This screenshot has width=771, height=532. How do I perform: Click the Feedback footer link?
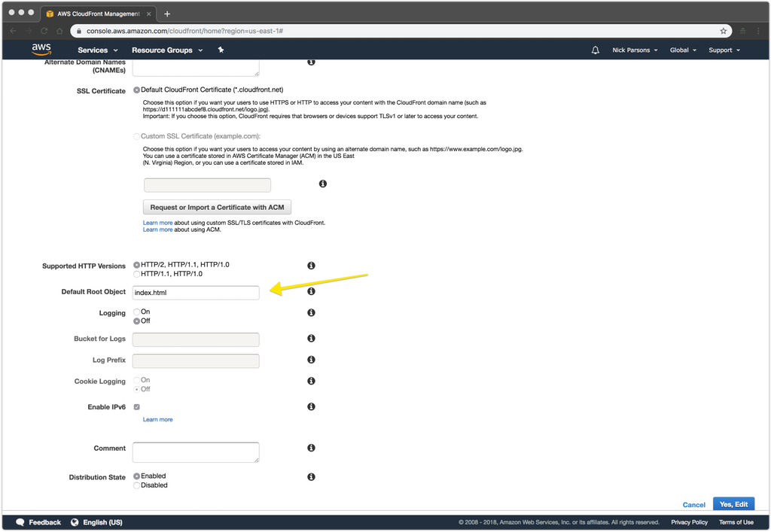coord(44,522)
